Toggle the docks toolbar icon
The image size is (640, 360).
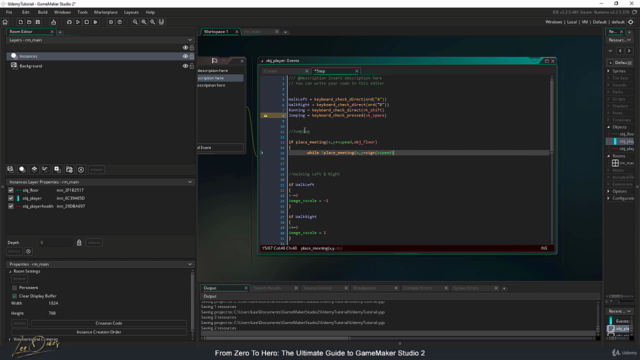[161, 22]
